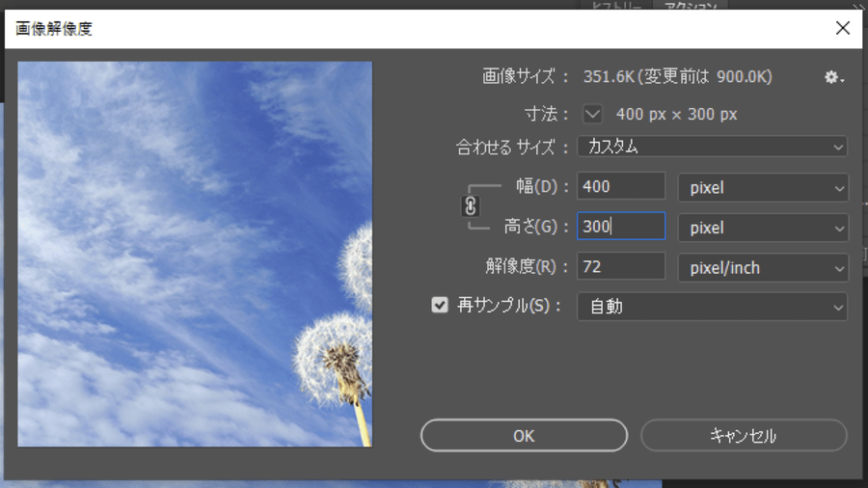Expand the 寸法 unit dropdown arrow
The width and height of the screenshot is (868, 488).
(592, 115)
